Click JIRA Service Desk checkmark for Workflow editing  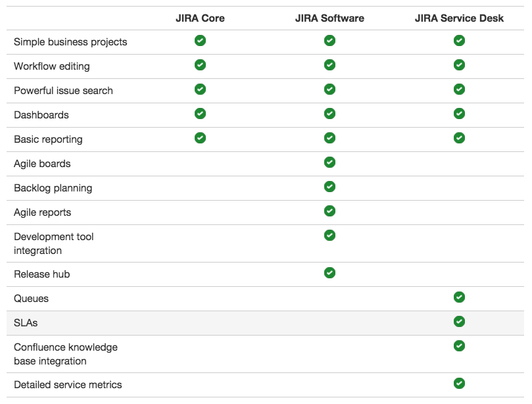click(x=460, y=65)
